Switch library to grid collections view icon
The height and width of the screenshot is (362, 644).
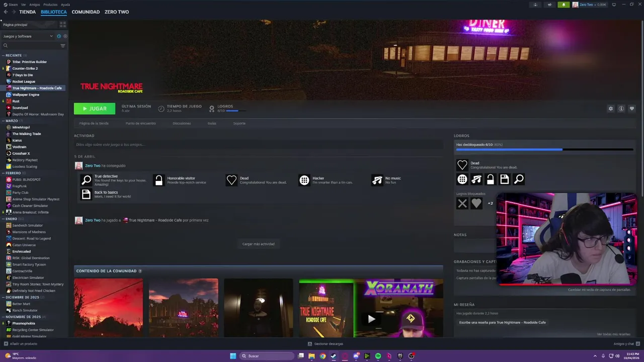click(x=63, y=24)
